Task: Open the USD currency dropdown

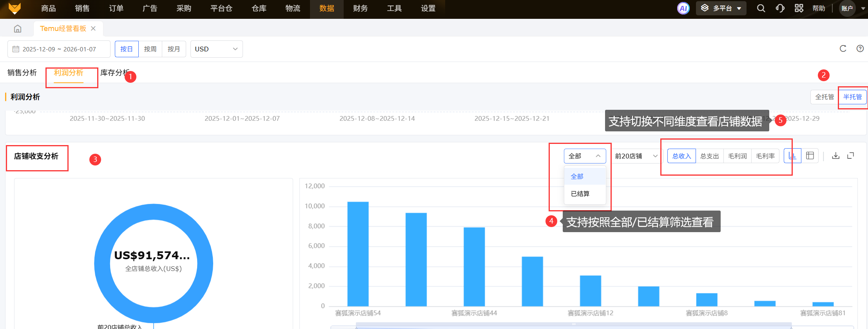Action: [216, 49]
